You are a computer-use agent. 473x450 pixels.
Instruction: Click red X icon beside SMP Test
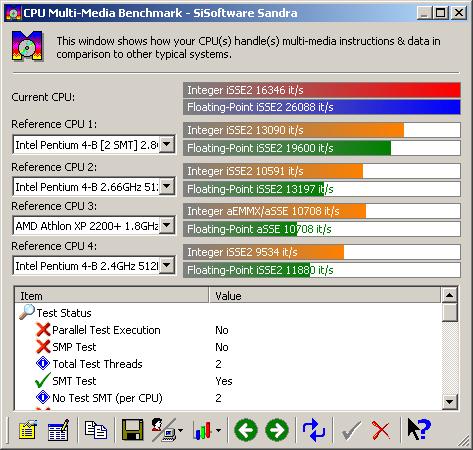43,347
